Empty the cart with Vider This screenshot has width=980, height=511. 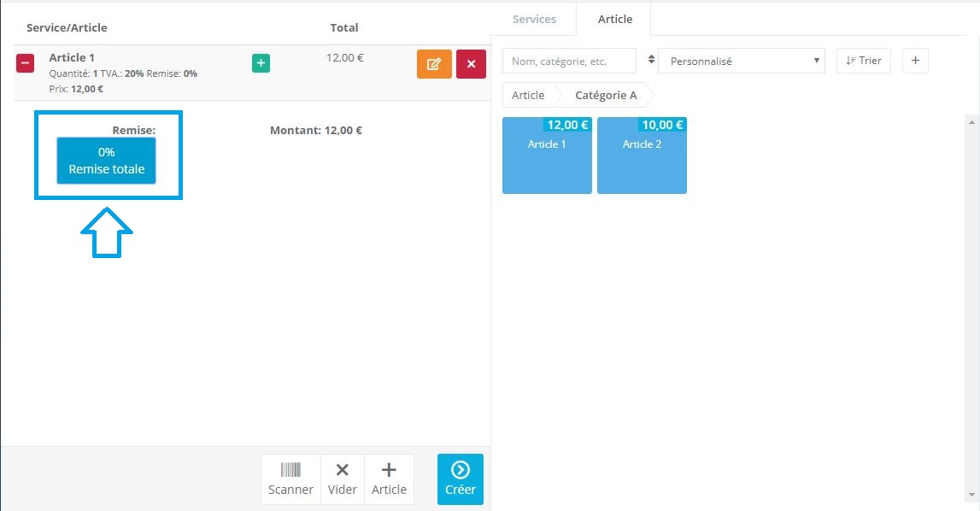pyautogui.click(x=343, y=479)
